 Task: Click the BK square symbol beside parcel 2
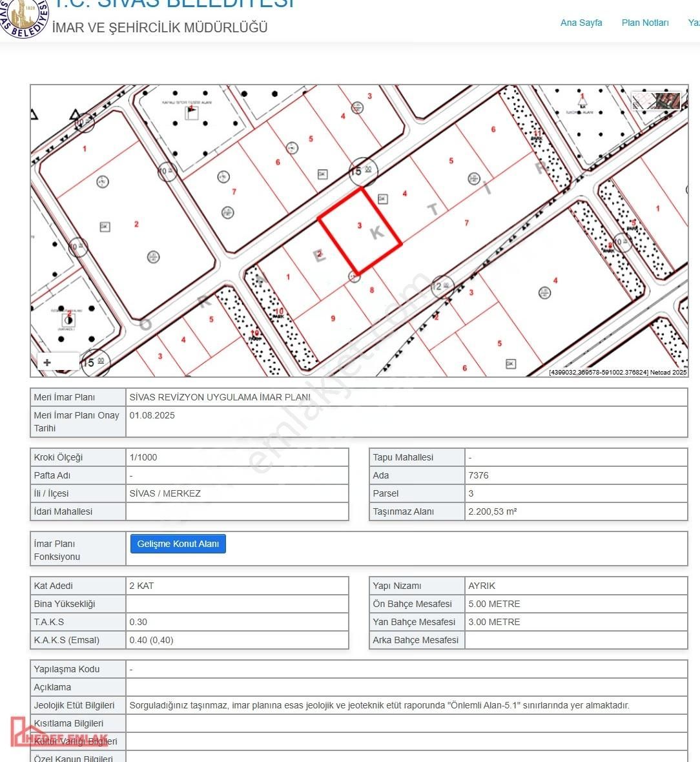click(105, 227)
